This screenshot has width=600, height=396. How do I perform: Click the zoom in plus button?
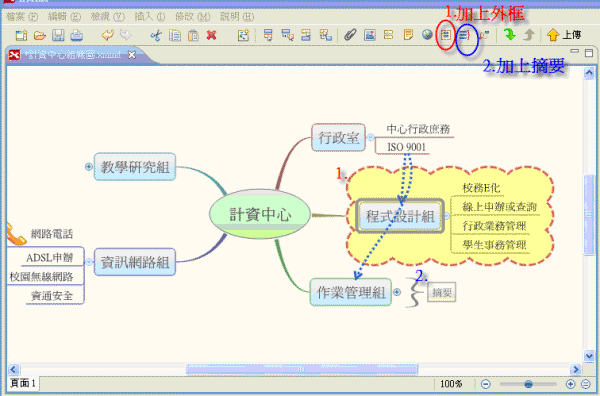pos(570,384)
